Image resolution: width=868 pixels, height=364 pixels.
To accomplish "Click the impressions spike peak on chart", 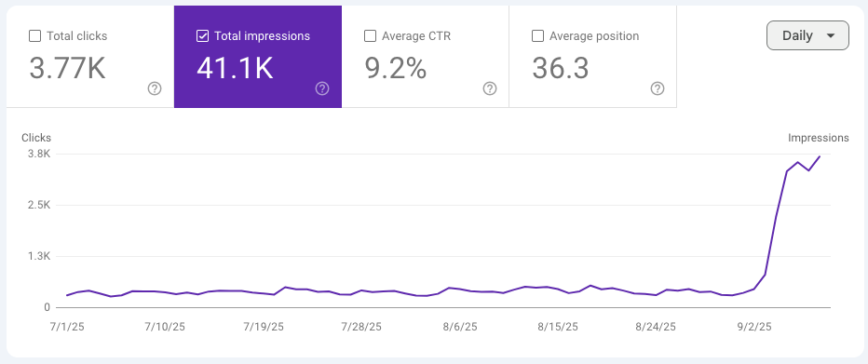I will point(820,156).
